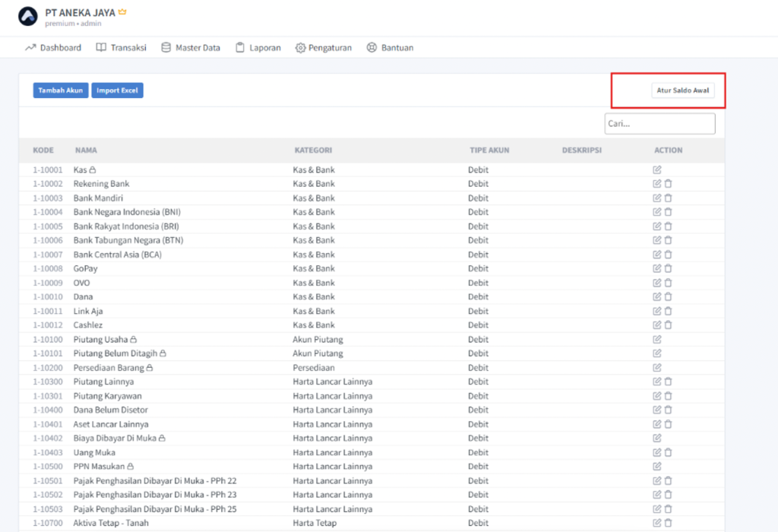Delete the Piutang Karyawan account

669,396
